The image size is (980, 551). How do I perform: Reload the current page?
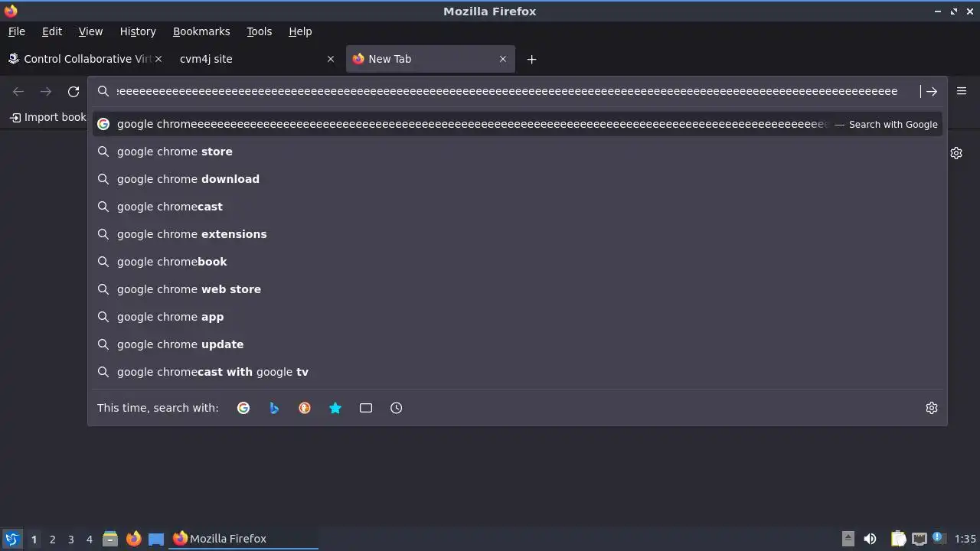[x=73, y=92]
